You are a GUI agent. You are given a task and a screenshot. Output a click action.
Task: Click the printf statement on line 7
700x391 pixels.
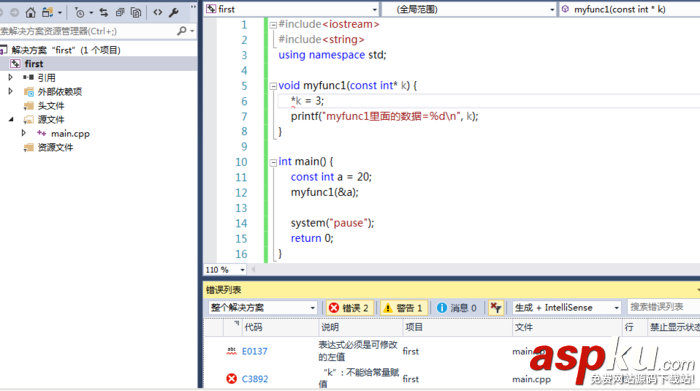pos(384,116)
